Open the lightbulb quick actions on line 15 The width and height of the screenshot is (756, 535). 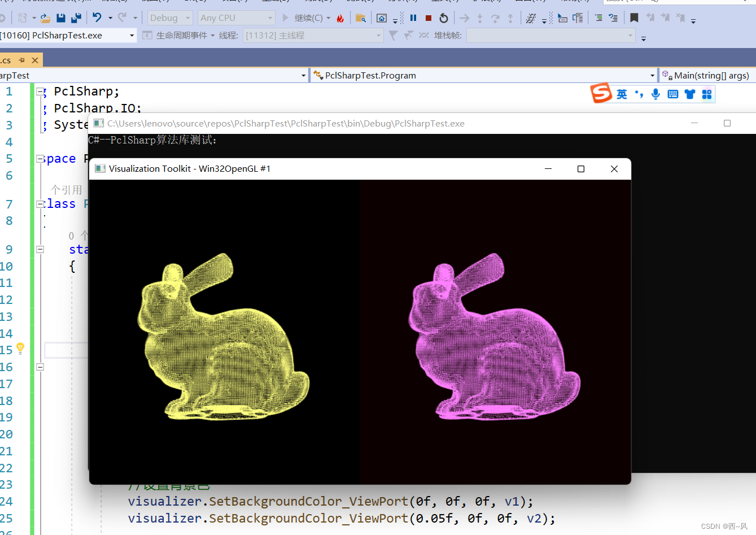(x=20, y=348)
